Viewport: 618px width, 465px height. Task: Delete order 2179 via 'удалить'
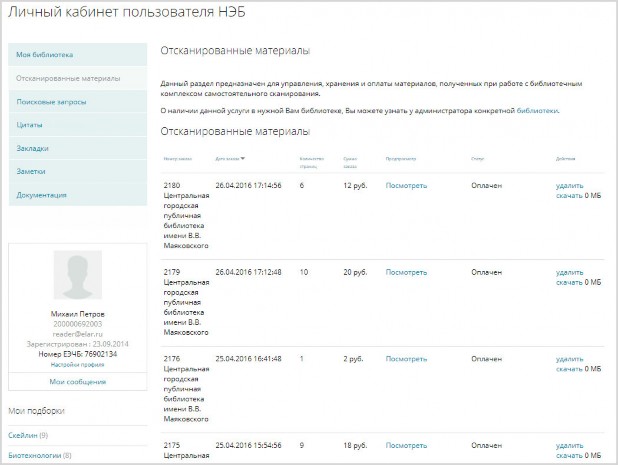pyautogui.click(x=570, y=272)
